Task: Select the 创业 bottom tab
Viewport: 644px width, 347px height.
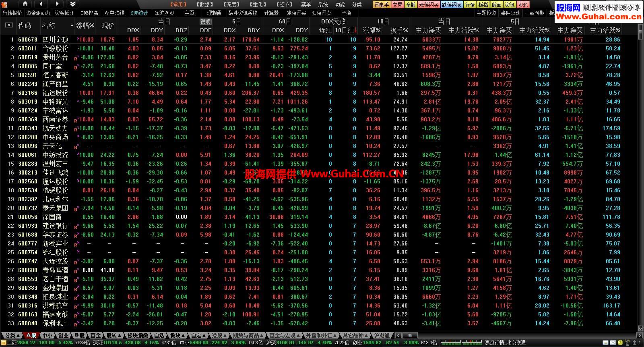Action: click(x=64, y=335)
